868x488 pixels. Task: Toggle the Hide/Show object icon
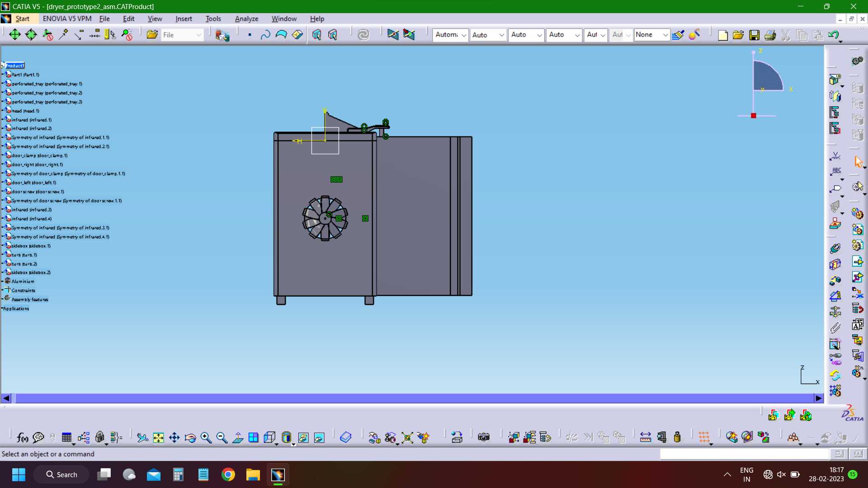pos(303,437)
